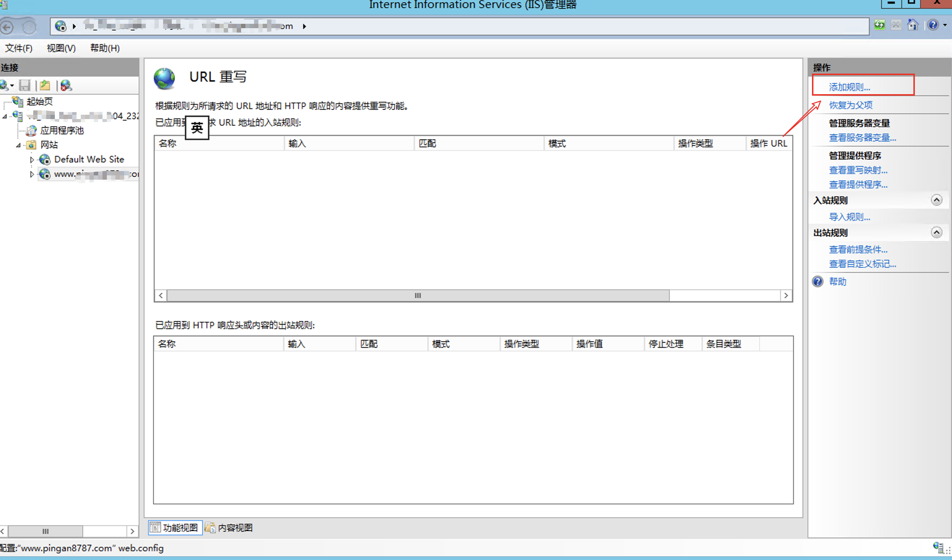Click the 添加规则... link
Image resolution: width=952 pixels, height=560 pixels.
[849, 87]
